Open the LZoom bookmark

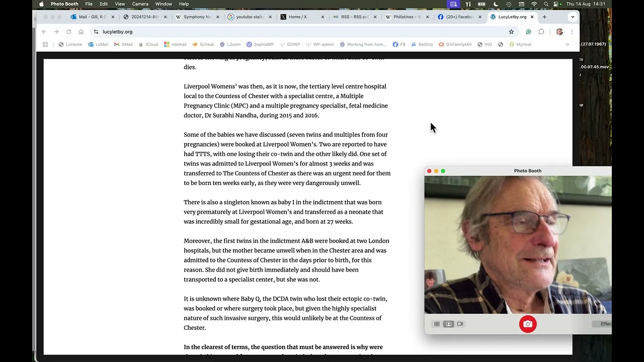click(230, 44)
